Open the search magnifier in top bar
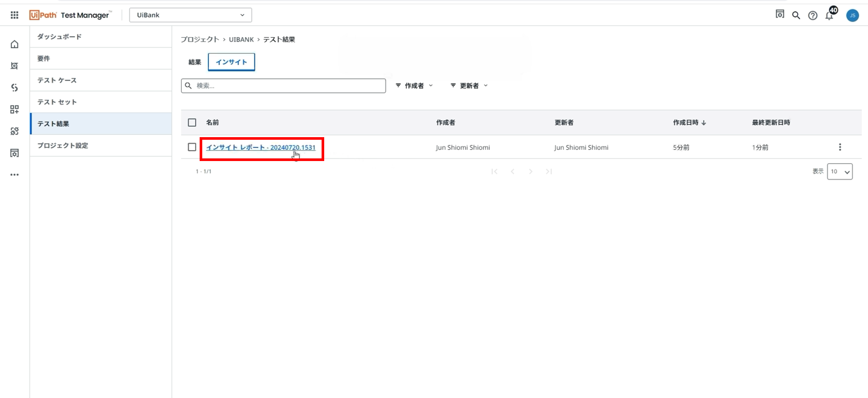 (x=796, y=15)
